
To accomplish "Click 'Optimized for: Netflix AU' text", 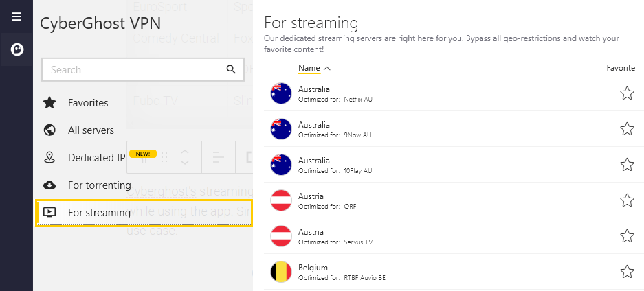I will point(335,100).
